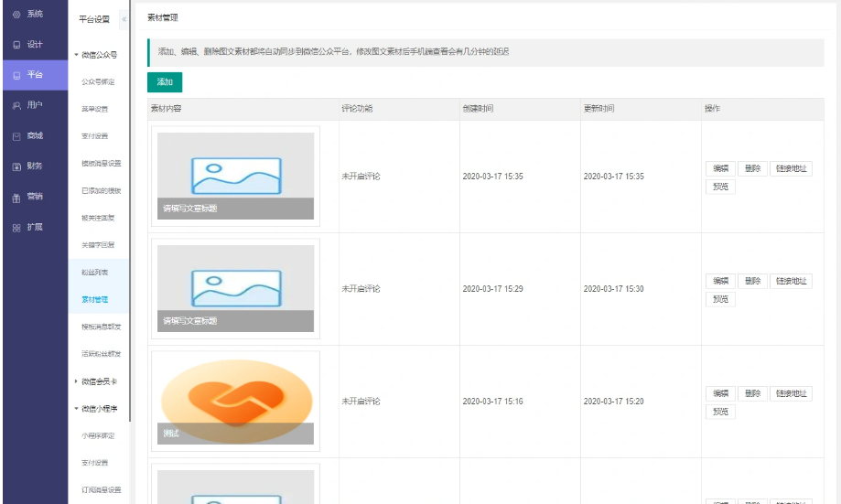Open 粉丝列表 in the submenu

click(x=95, y=273)
